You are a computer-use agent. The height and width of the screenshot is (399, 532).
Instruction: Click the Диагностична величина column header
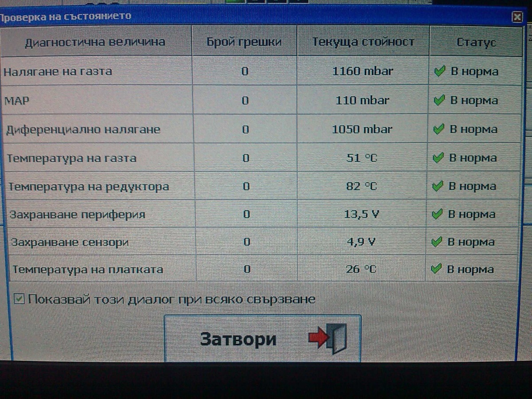tap(95, 42)
